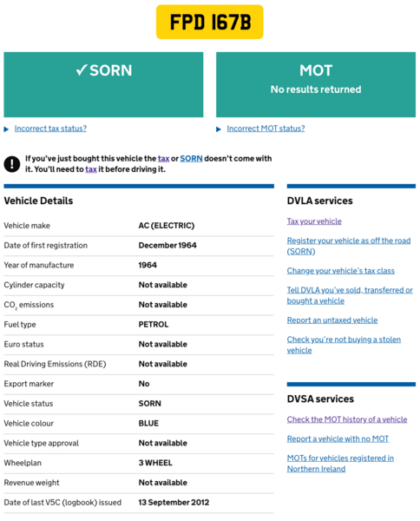Expand Incorrect tax status triangle arrow
420x521 pixels.
(x=6, y=129)
